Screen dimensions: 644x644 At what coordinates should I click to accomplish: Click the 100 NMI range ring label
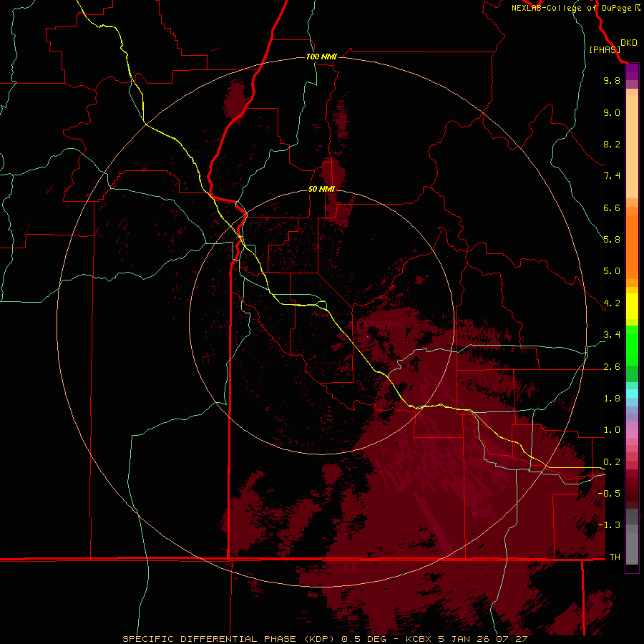click(321, 57)
